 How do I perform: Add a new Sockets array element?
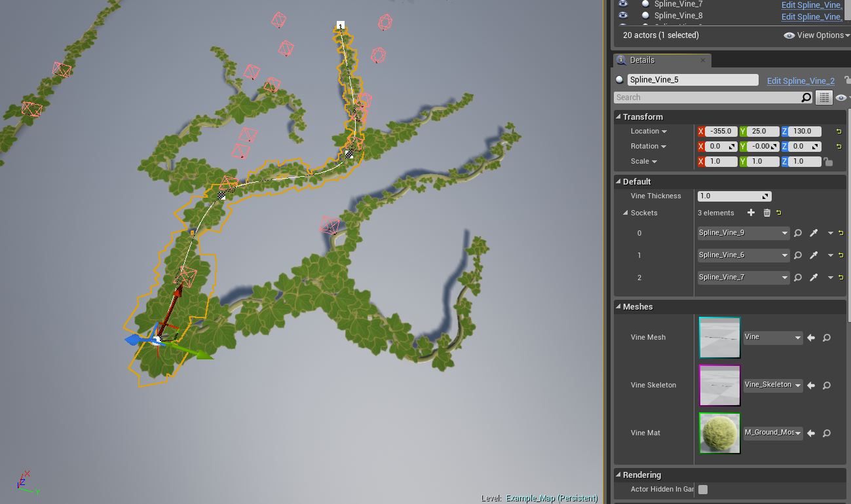pyautogui.click(x=751, y=213)
